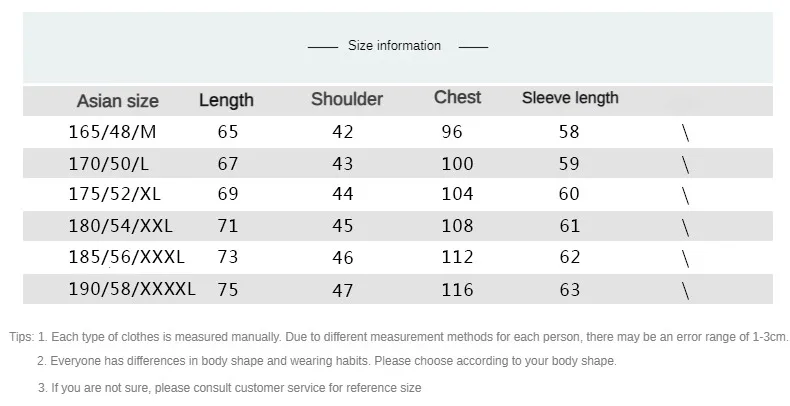Image resolution: width=790 pixels, height=406 pixels.
Task: Click the Size information title
Action: point(394,45)
